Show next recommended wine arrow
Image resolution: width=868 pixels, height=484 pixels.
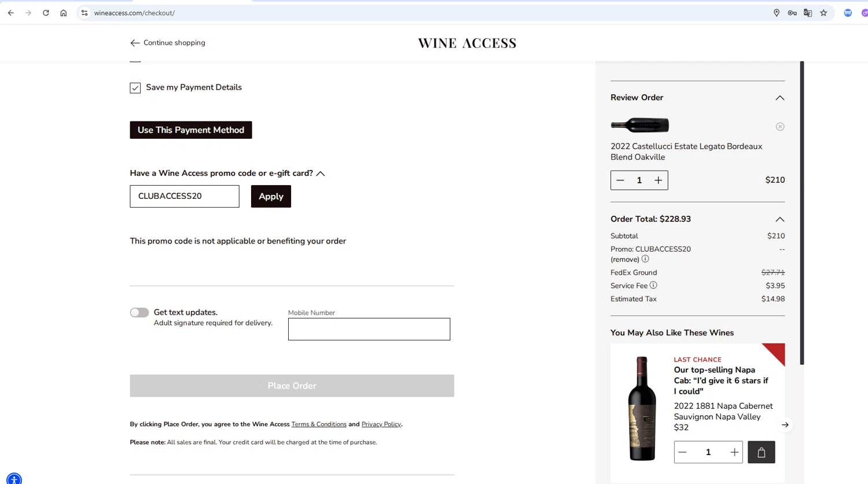785,425
